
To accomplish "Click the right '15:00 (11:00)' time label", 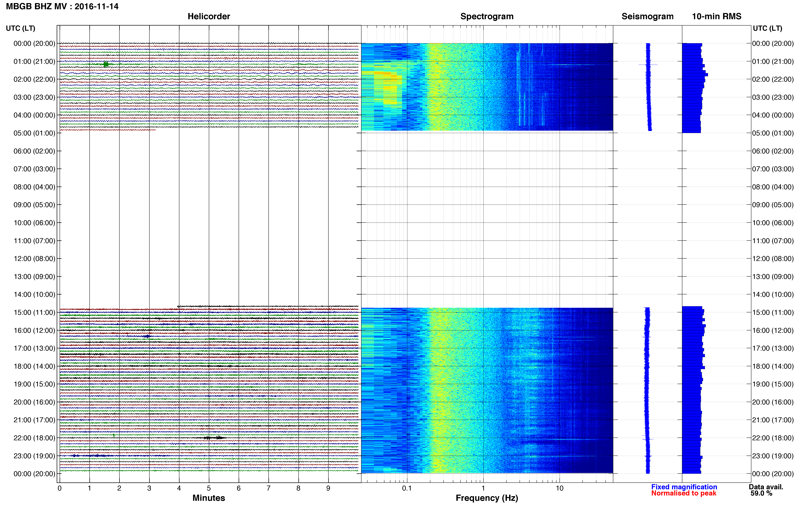I will [773, 312].
